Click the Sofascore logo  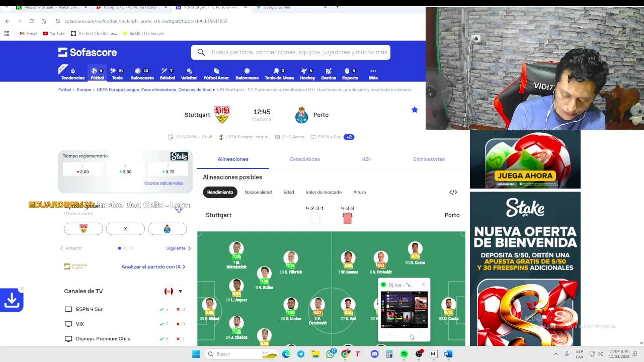[x=88, y=52]
